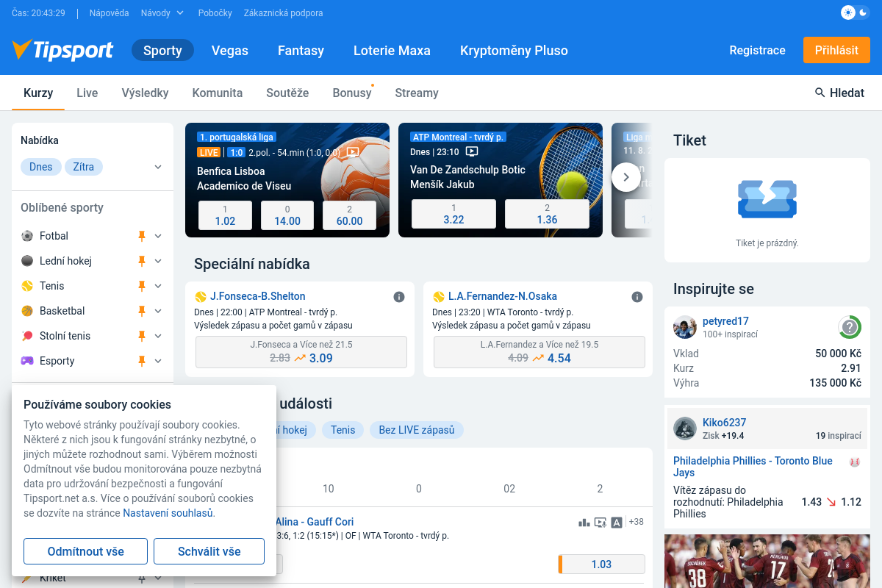Expand the Tenis sport list
This screenshot has width=882, height=588.
(158, 286)
